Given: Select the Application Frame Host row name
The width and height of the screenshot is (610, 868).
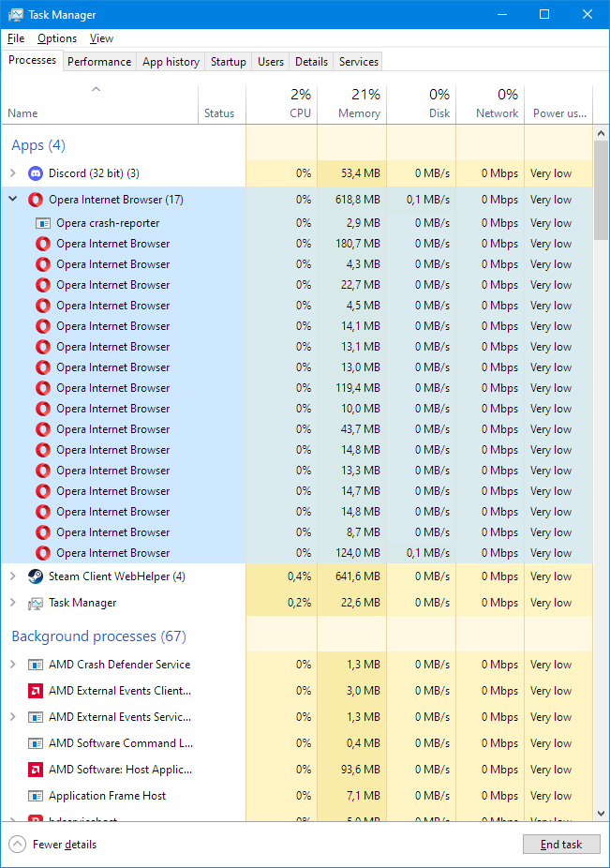Looking at the screenshot, I should (x=108, y=796).
